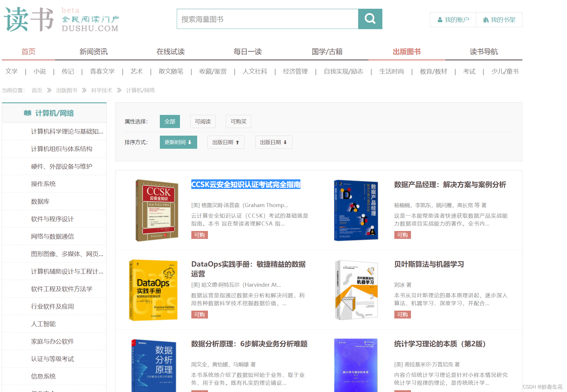The width and height of the screenshot is (567, 392).
Task: Select the 考试 category in the navigation
Action: coord(469,71)
